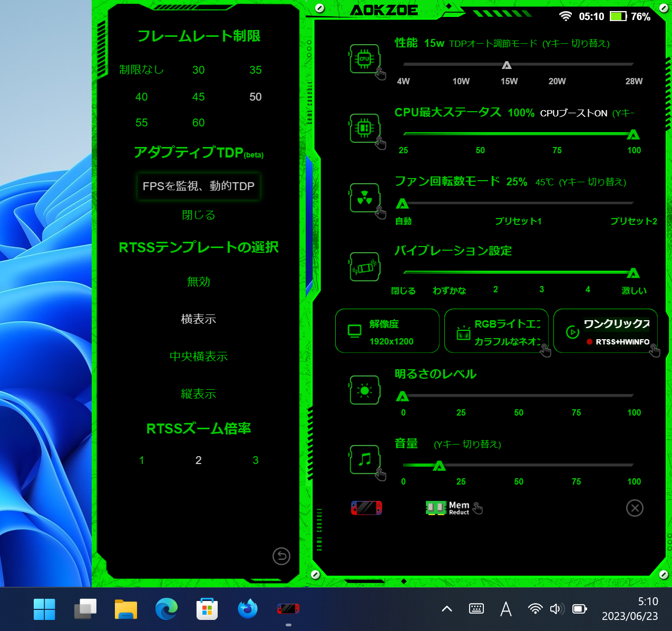
Task: Expand hidden system tray icons chevron
Action: tap(447, 609)
